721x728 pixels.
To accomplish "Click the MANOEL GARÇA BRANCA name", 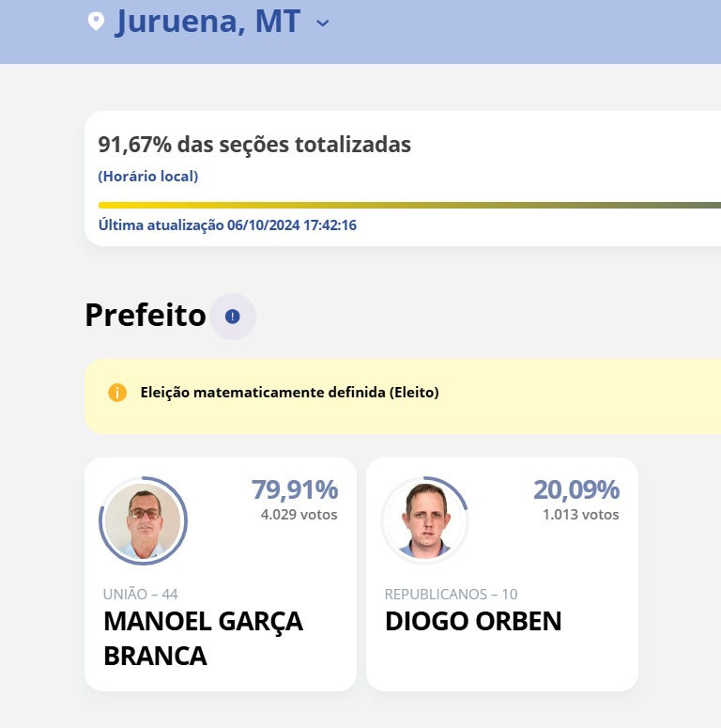I will (203, 638).
